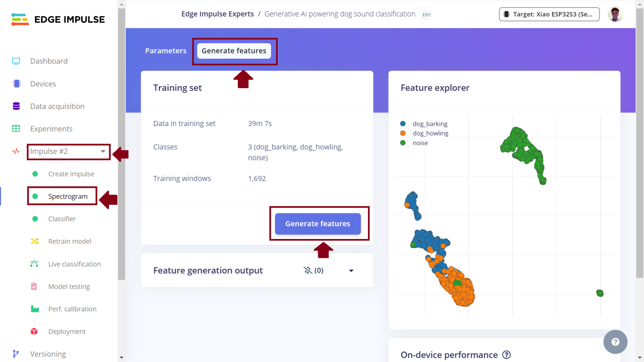Click the green dot next to Create impulse

pyautogui.click(x=35, y=174)
